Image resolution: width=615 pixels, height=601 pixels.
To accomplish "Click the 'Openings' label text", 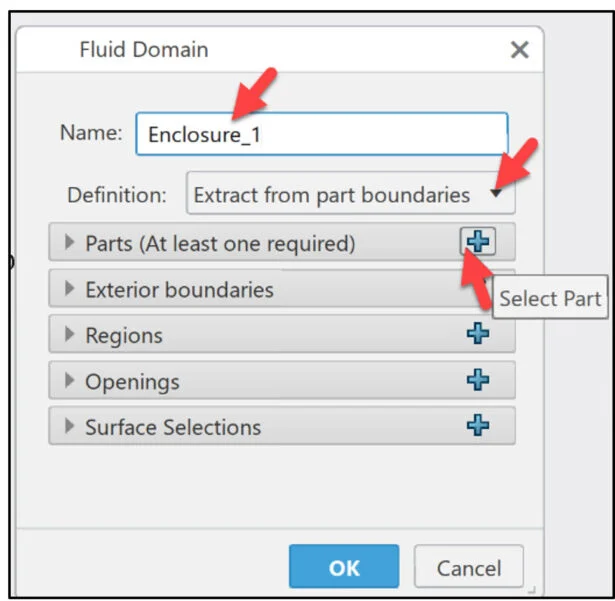I will pyautogui.click(x=132, y=382).
